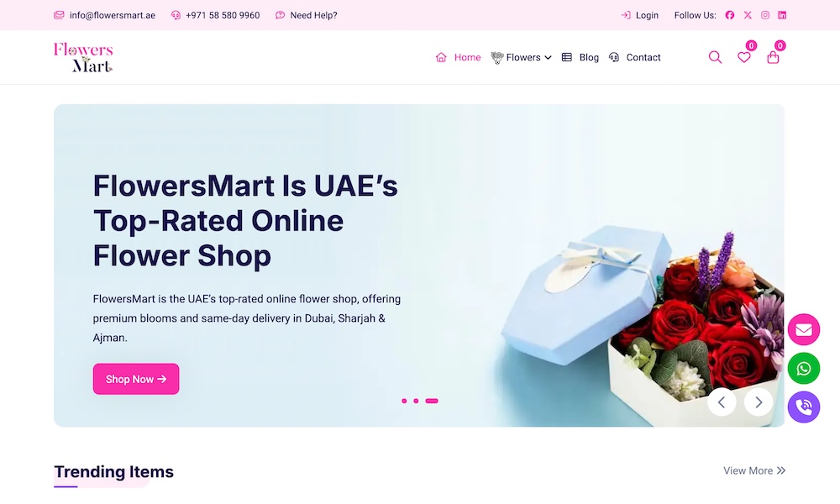Open the wishlist heart icon
Screen dimensions: 840x504
pyautogui.click(x=743, y=57)
